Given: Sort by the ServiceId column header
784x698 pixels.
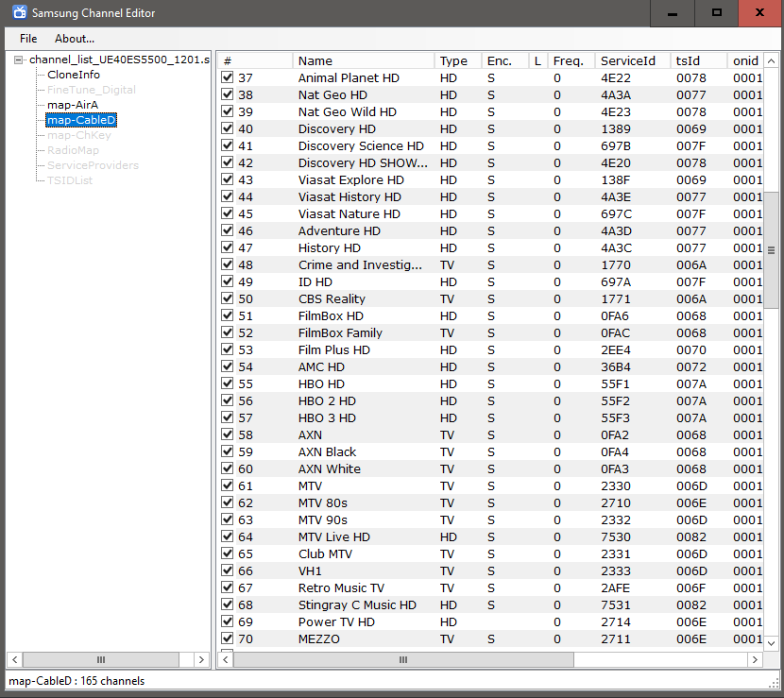Looking at the screenshot, I should pos(627,61).
